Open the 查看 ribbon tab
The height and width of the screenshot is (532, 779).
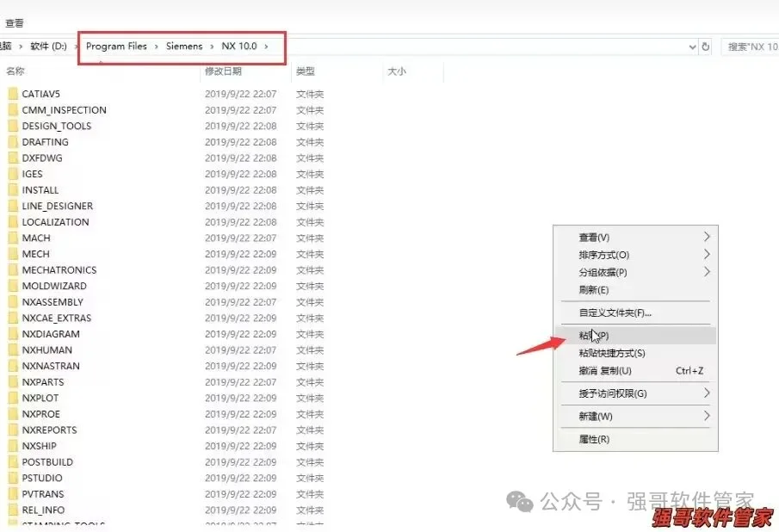(x=15, y=23)
